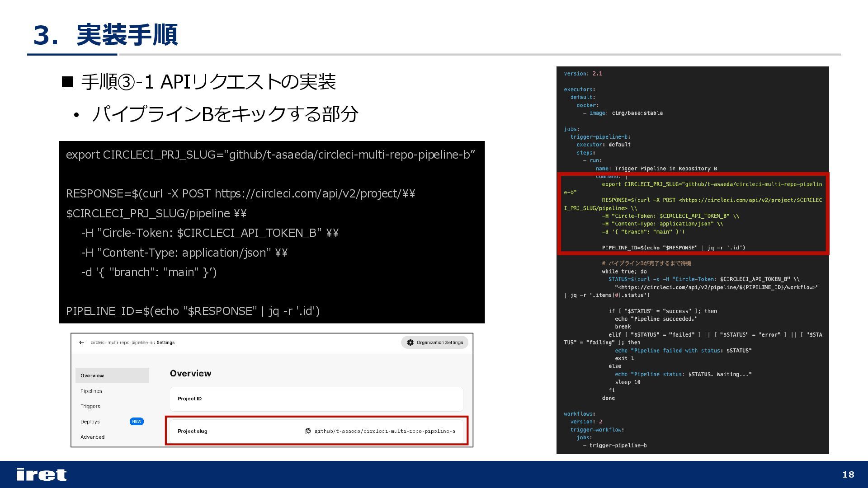Click the 手順③-1 APIリクエストの実装 heading

(x=208, y=82)
